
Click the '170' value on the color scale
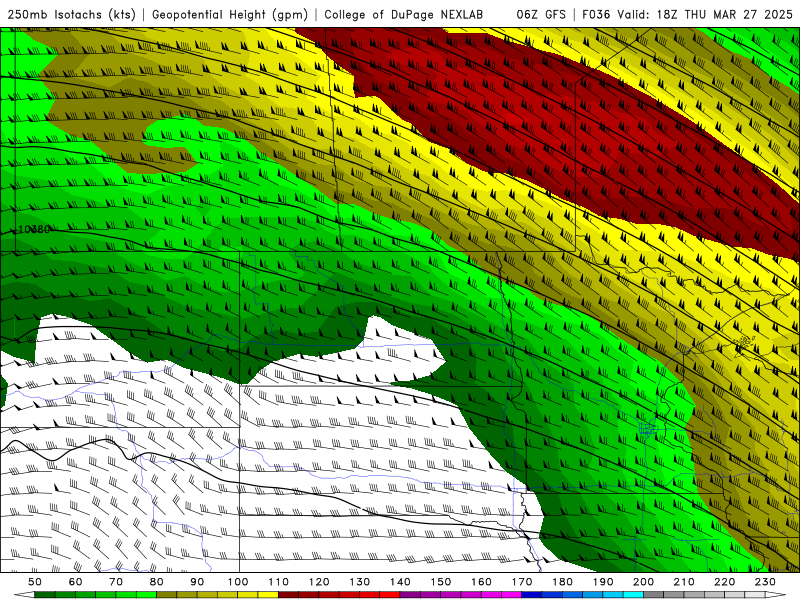522,582
